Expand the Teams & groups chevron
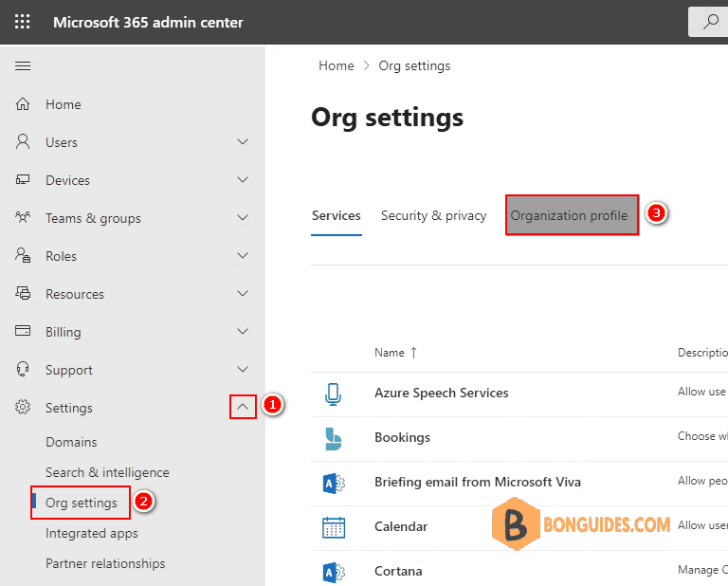Viewport: 728px width, 586px height. 243,217
